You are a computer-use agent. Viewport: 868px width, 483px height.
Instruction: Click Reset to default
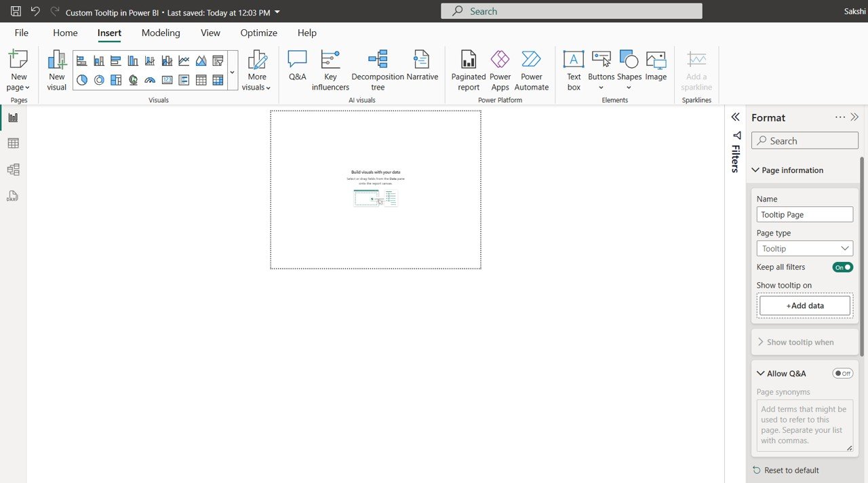click(x=786, y=470)
